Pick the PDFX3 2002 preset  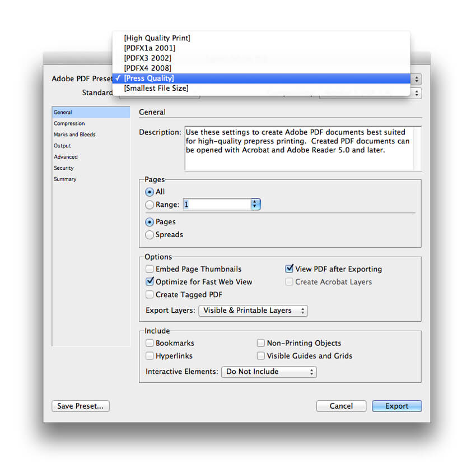(261, 58)
